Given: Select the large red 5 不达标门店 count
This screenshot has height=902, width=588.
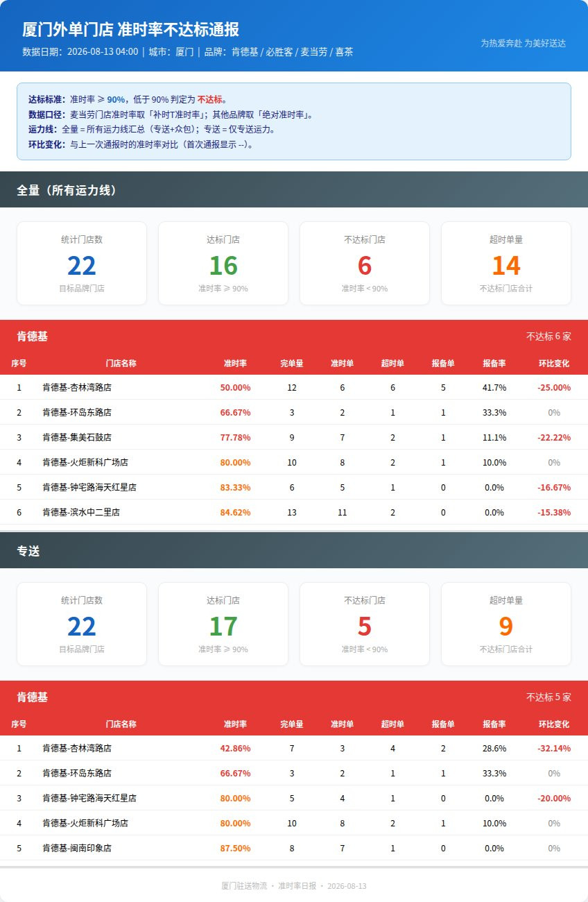Looking at the screenshot, I should (x=365, y=627).
